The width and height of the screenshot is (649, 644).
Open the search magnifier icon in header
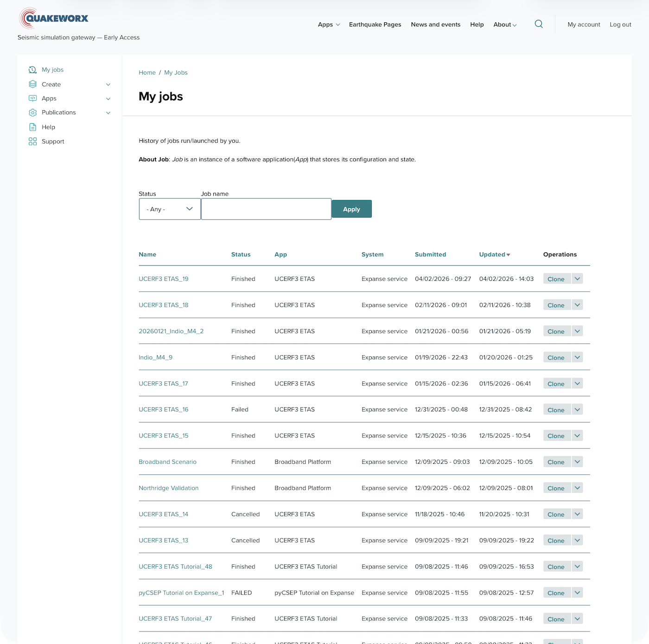539,24
